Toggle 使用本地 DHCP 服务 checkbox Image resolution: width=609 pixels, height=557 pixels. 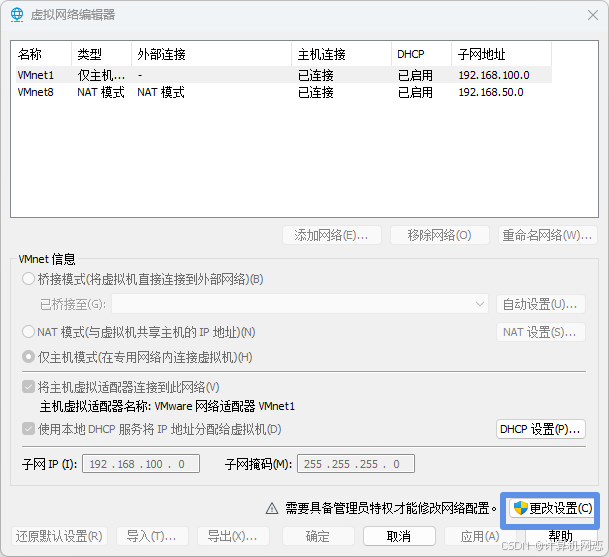click(x=28, y=429)
